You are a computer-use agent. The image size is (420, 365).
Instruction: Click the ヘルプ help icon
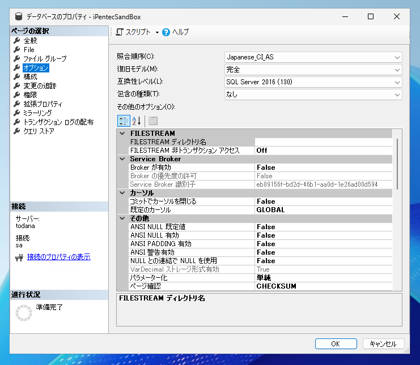click(x=166, y=32)
